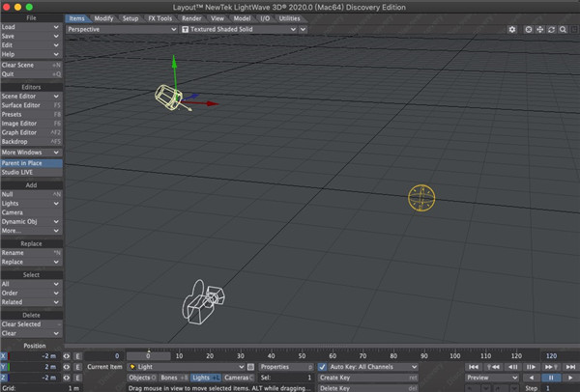580x392 pixels.
Task: Play animation forward
Action: pyautogui.click(x=570, y=378)
